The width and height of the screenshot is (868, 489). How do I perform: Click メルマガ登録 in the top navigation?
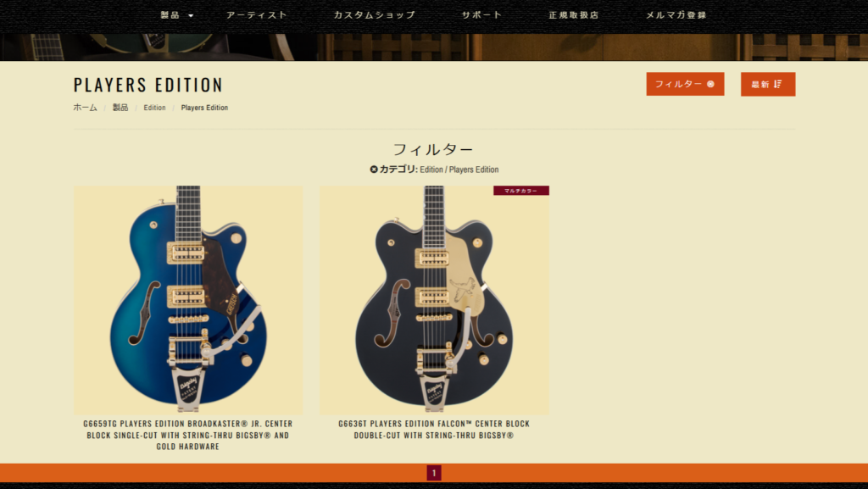pyautogui.click(x=676, y=15)
